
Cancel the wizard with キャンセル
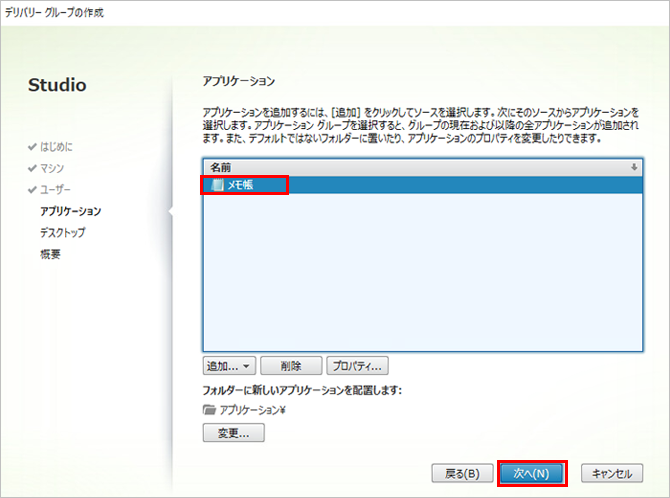[x=611, y=472]
